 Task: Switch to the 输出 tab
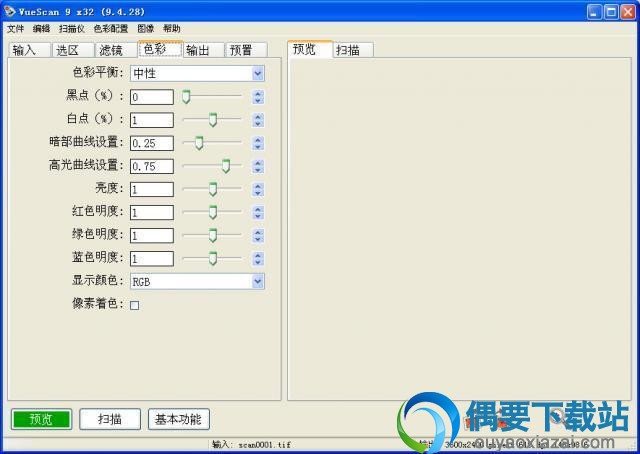tap(204, 50)
